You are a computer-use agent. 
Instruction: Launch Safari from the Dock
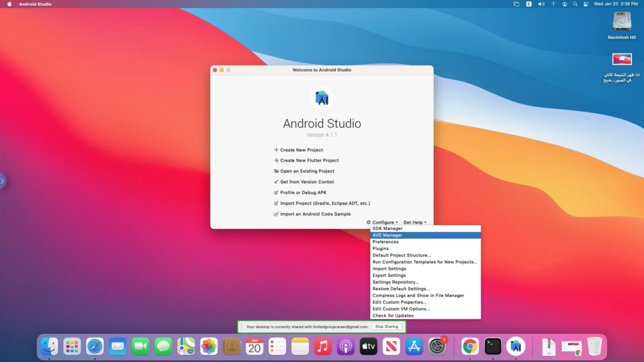pyautogui.click(x=95, y=346)
